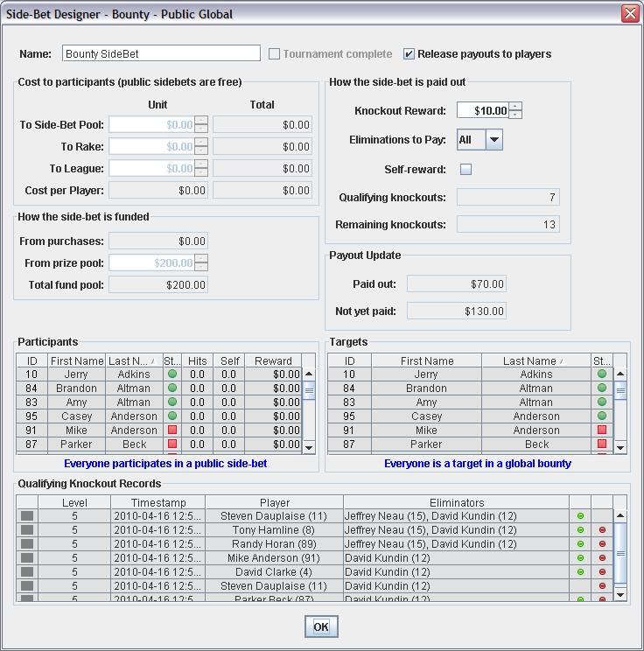The image size is (644, 651).
Task: Select Tony Hamline (8) knockout record
Action: click(314, 529)
